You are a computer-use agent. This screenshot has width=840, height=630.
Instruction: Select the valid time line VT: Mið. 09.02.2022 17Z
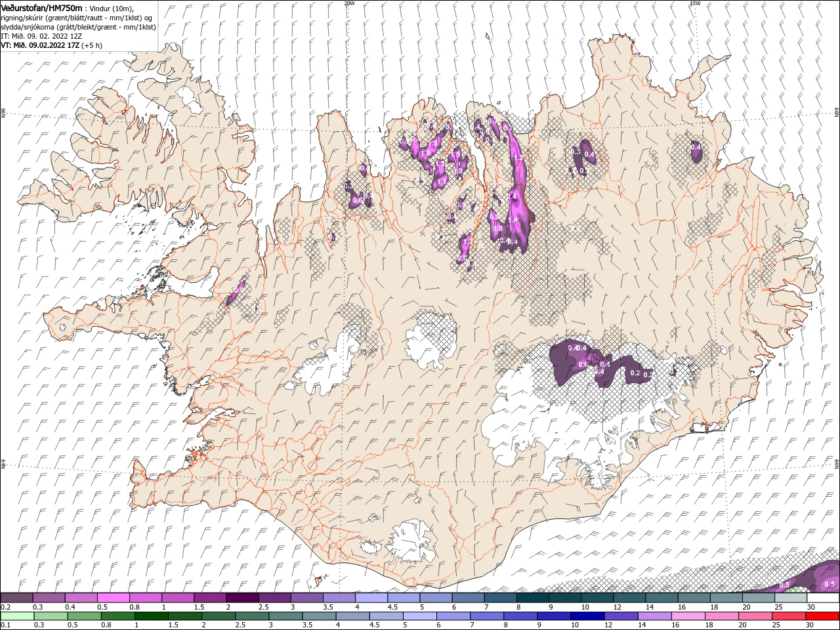(40, 45)
